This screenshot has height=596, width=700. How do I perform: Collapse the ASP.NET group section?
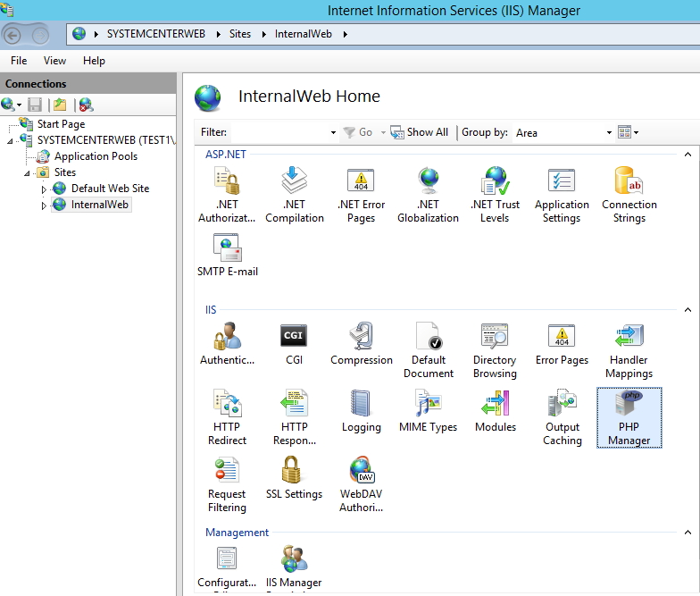click(x=687, y=155)
